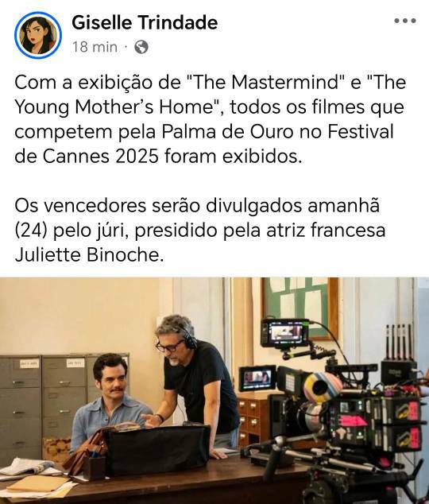Screen dimensions: 429x504
Task: Open Giselle Trindade's profile picture
Action: [x=38, y=35]
